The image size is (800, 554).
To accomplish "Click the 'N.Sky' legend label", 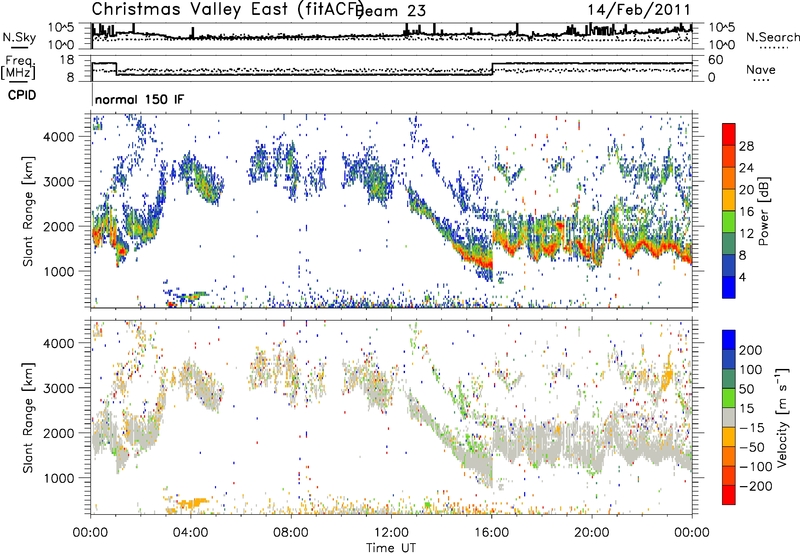I will [x=19, y=37].
